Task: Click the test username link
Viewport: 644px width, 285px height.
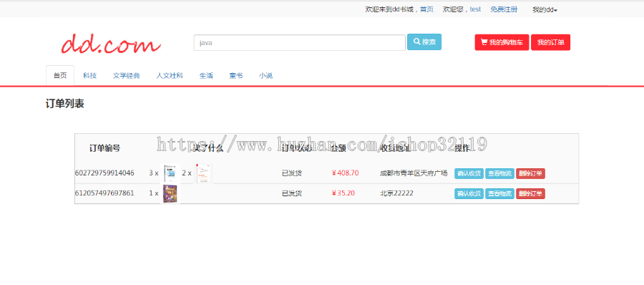Action: coord(475,9)
